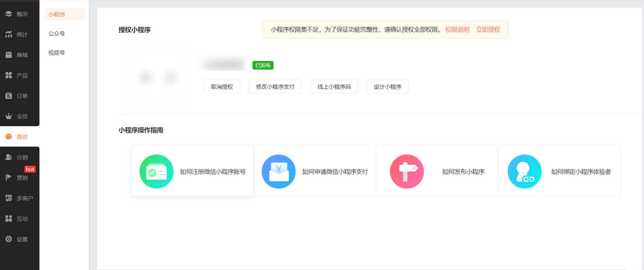Click green icon for registering mini program account
Image resolution: width=644 pixels, height=270 pixels.
click(156, 171)
